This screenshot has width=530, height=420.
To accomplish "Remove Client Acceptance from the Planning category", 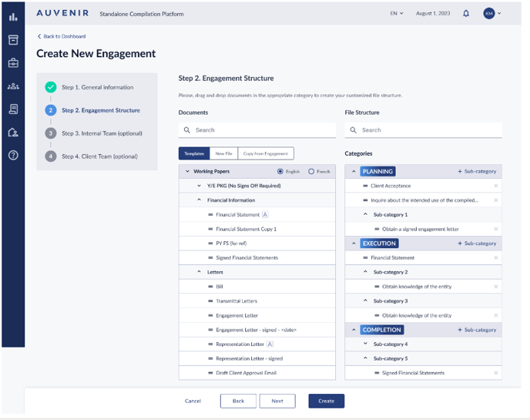I will [495, 186].
